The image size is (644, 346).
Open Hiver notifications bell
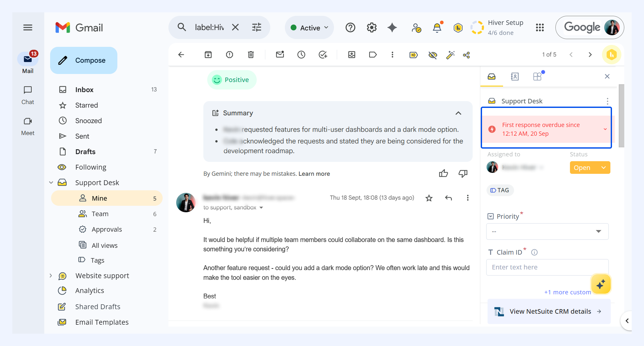click(x=437, y=27)
